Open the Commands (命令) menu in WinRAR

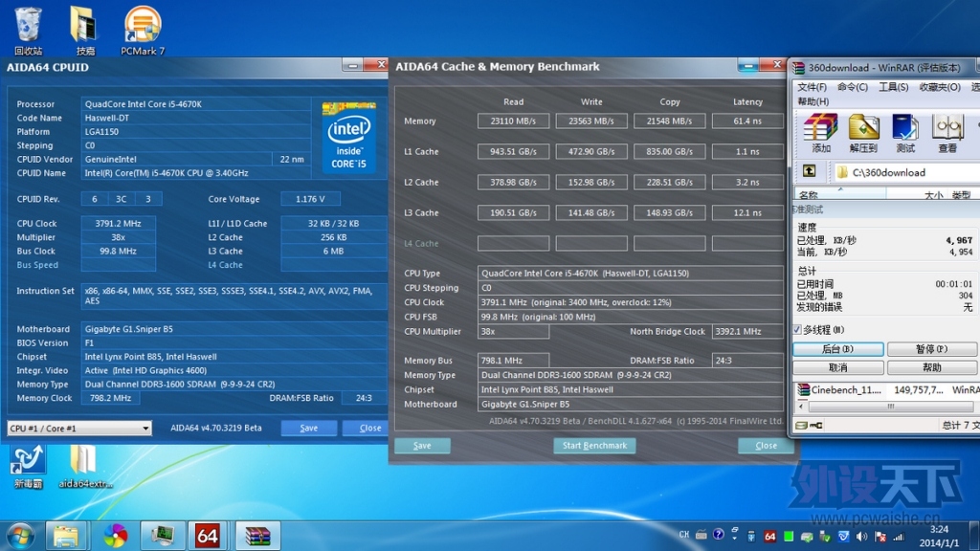(853, 87)
